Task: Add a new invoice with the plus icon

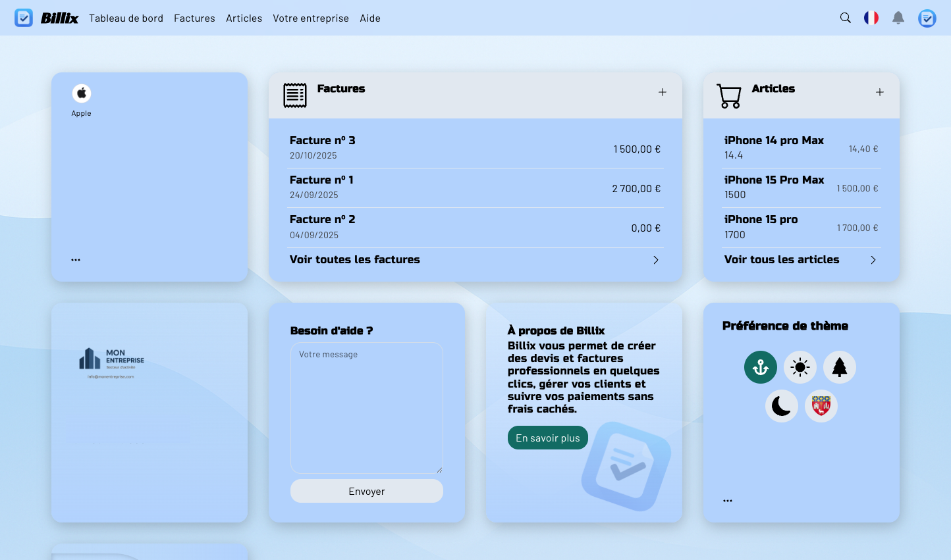Action: pyautogui.click(x=662, y=92)
